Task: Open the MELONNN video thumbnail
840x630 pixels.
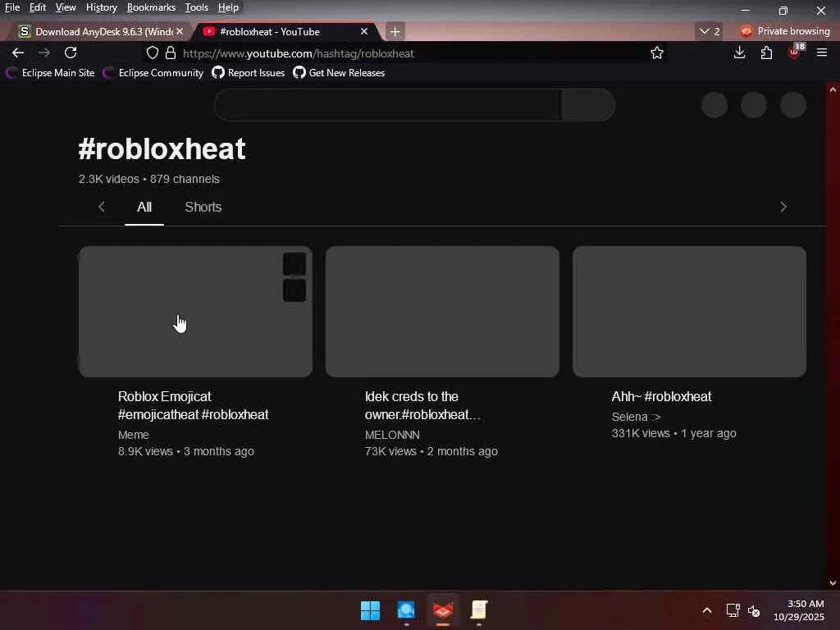Action: click(x=442, y=311)
